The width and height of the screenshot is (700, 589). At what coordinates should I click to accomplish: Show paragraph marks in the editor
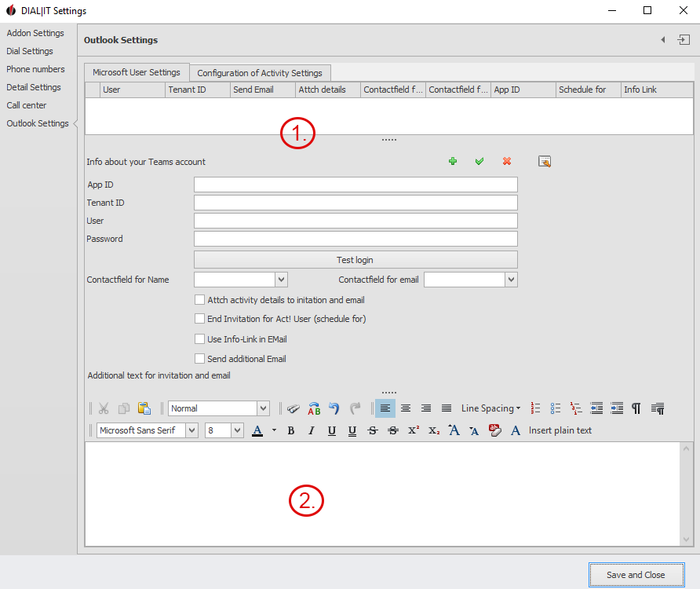tap(636, 408)
